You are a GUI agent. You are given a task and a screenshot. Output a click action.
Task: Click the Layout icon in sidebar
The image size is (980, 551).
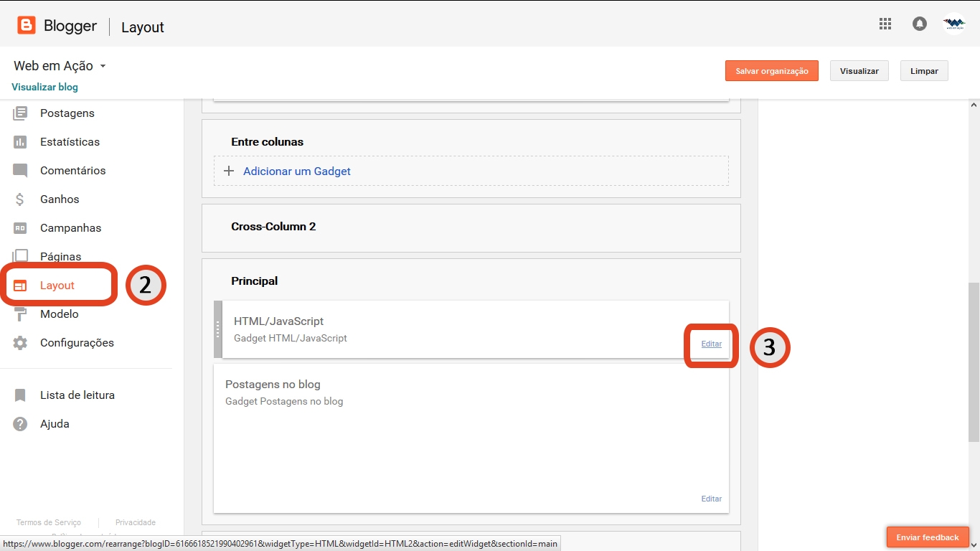20,286
